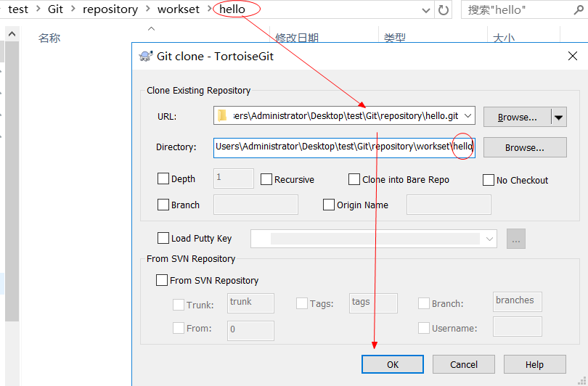This screenshot has height=386, width=588.
Task: Expand the URL Browse button's dropdown arrow
Action: (558, 118)
